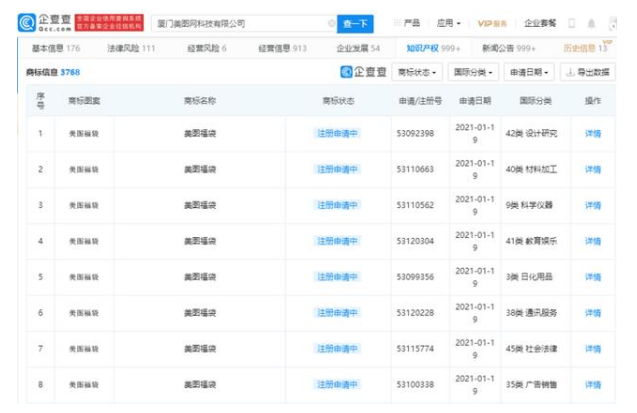This screenshot has width=637, height=413.
Task: Open the 历史信息 VIP tab
Action: [x=586, y=48]
